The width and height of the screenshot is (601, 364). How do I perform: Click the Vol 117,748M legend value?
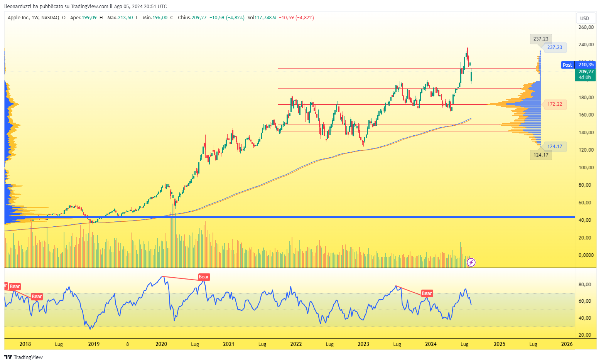point(262,18)
